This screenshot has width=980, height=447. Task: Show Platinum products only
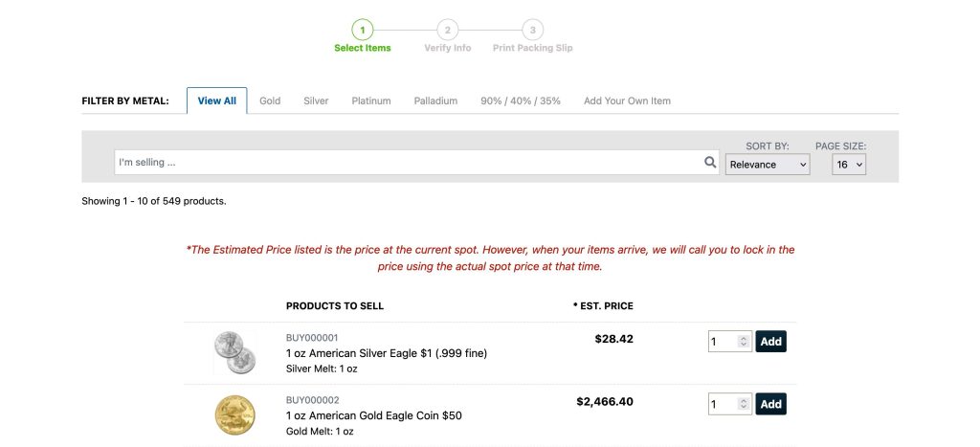pos(371,101)
